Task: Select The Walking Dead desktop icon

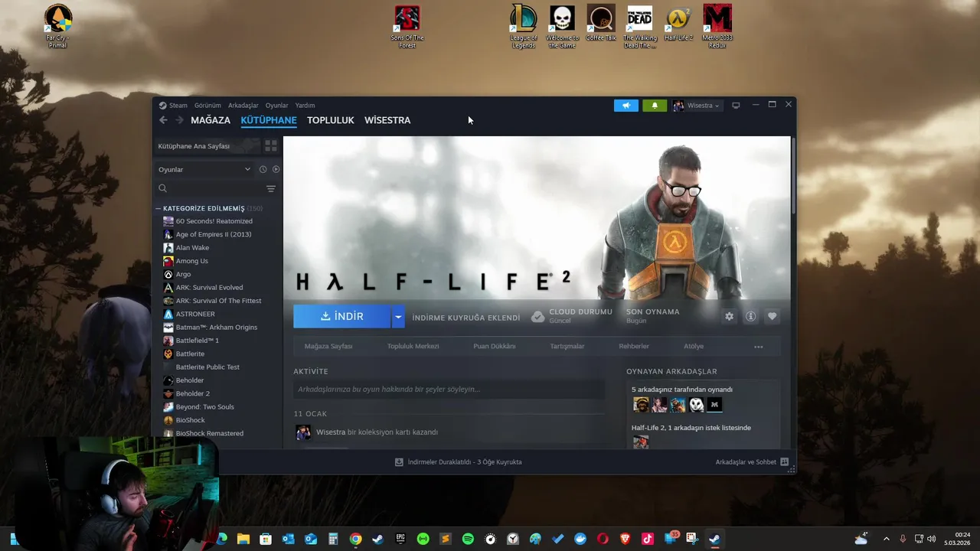Action: pyautogui.click(x=639, y=27)
